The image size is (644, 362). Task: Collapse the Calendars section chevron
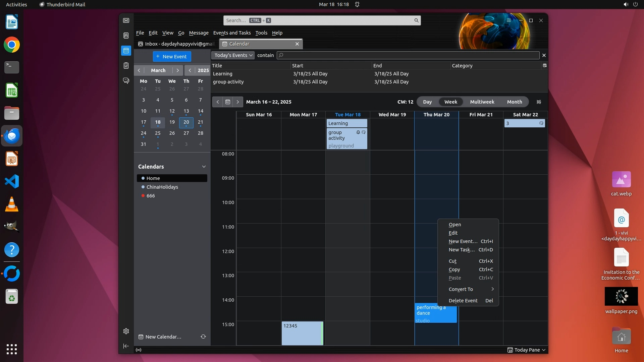[204, 167]
